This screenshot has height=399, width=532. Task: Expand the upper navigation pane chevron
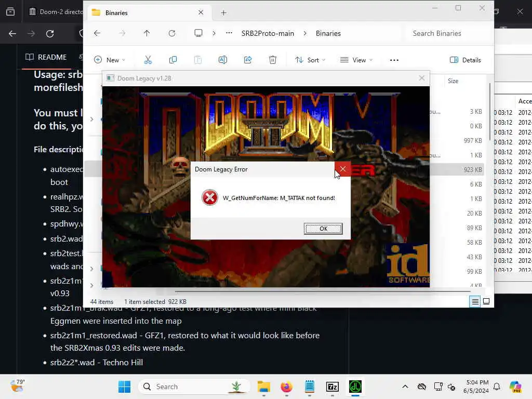[91, 119]
